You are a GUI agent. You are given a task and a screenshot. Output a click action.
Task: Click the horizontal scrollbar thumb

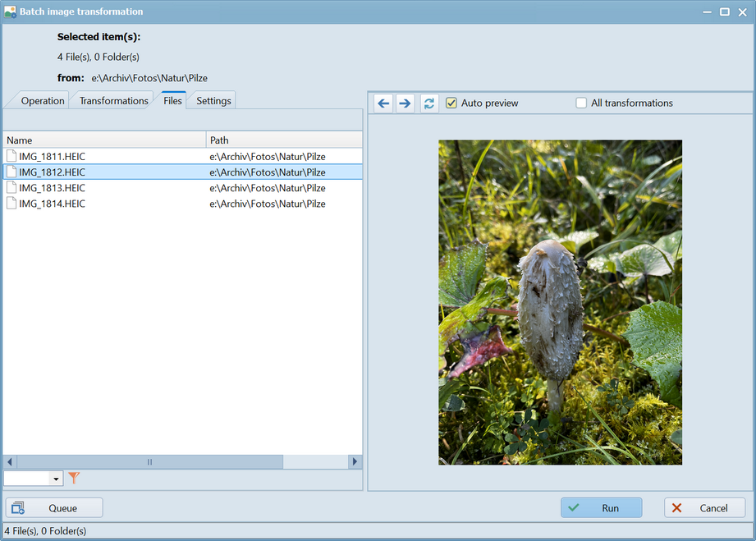click(x=150, y=462)
